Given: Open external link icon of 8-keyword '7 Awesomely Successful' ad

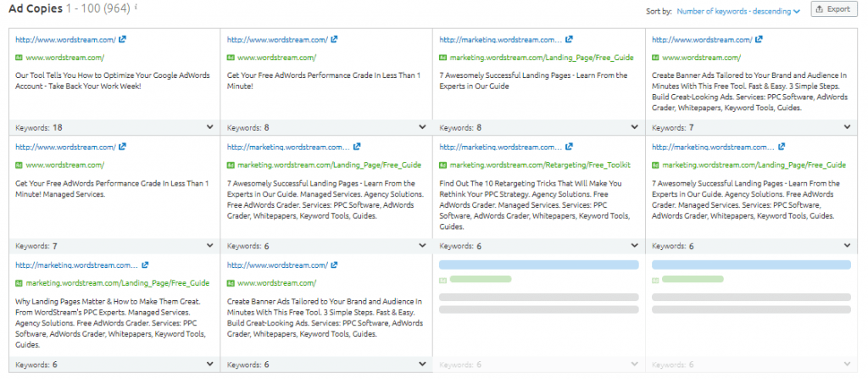Looking at the screenshot, I should (x=569, y=39).
